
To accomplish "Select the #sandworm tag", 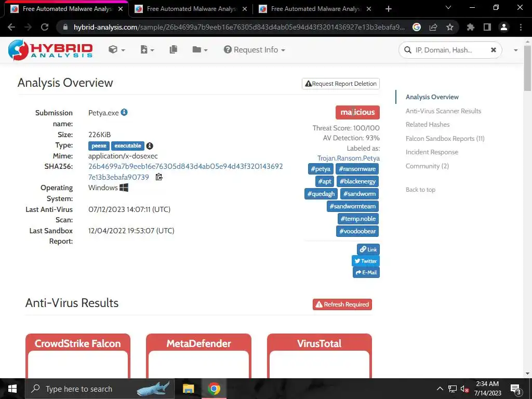I will coord(360,194).
